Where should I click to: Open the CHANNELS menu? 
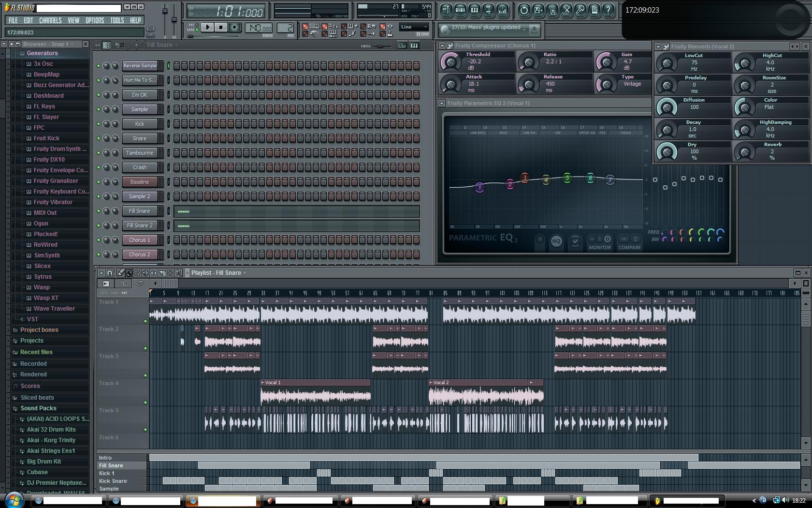(50, 20)
